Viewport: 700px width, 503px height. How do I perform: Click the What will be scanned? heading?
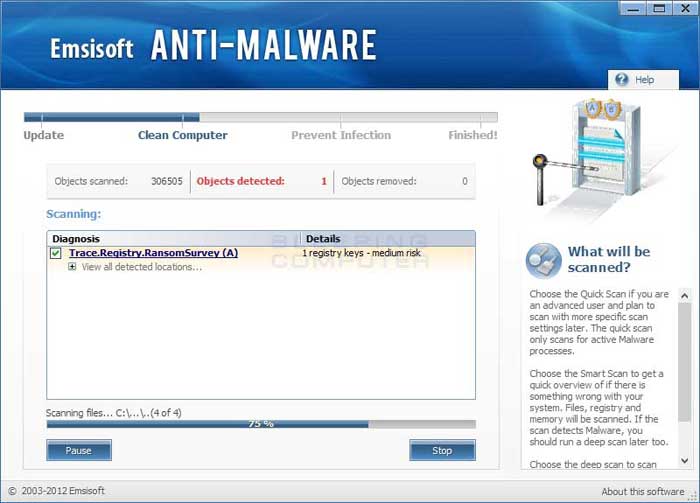click(x=609, y=259)
